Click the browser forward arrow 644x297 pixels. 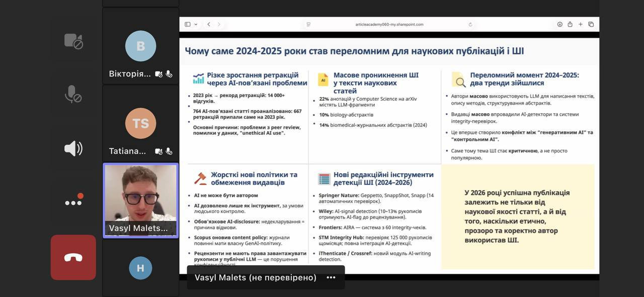(x=218, y=24)
